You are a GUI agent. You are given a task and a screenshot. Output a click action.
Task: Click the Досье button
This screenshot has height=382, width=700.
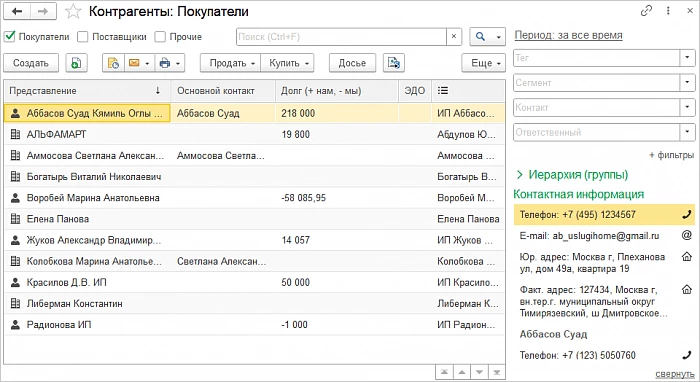pos(352,63)
